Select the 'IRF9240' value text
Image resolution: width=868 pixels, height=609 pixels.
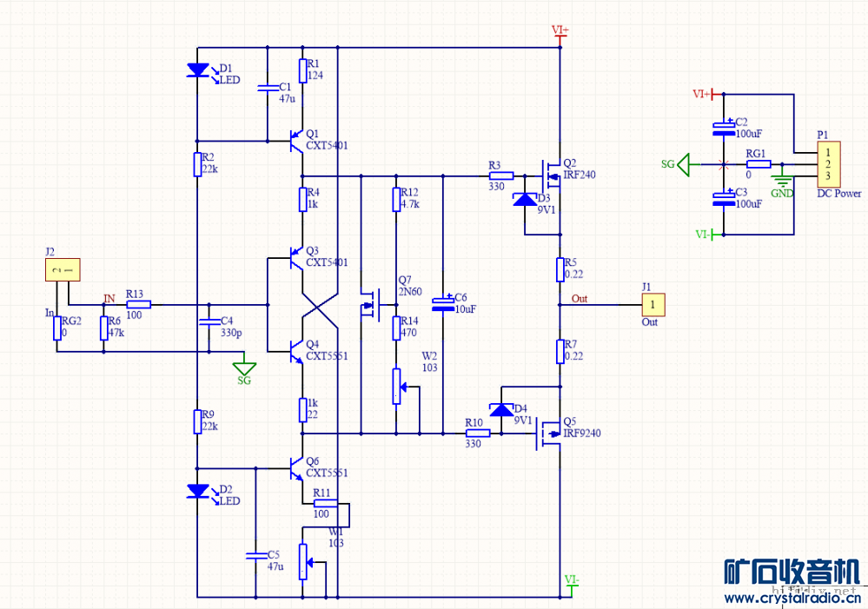tap(582, 433)
